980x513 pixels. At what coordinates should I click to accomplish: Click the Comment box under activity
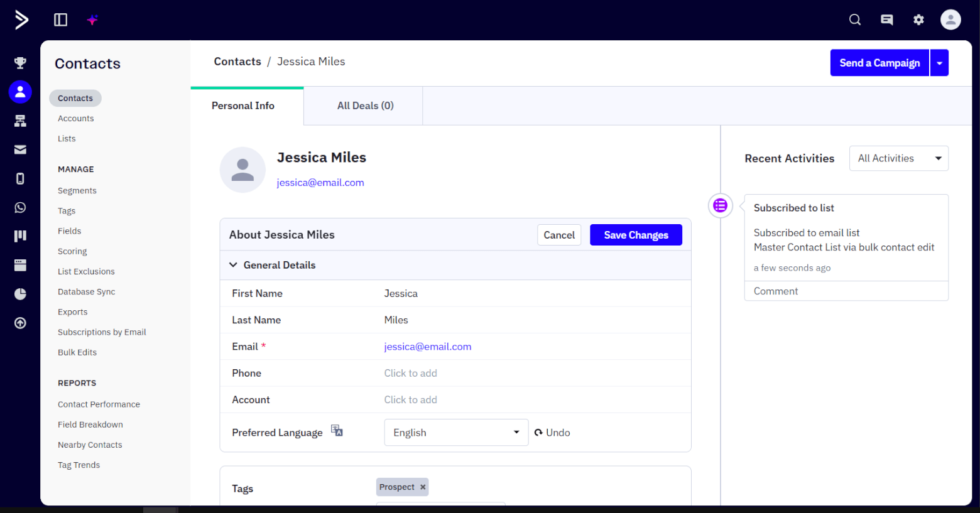click(x=846, y=291)
